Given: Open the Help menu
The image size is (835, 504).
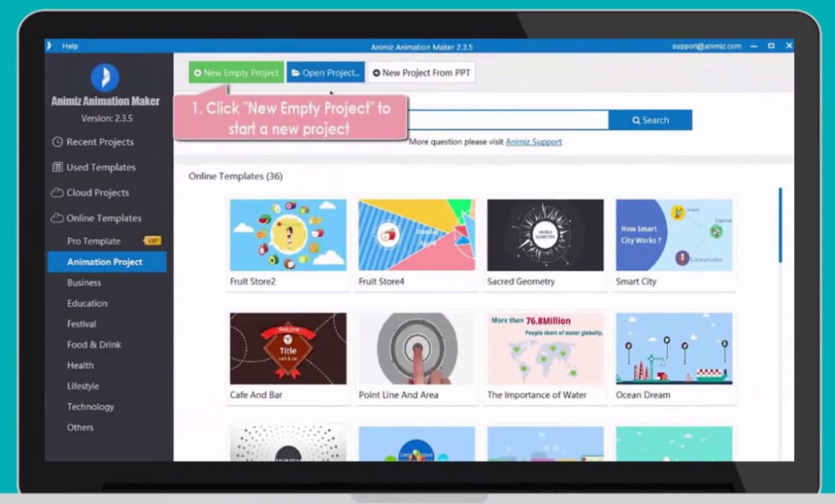Looking at the screenshot, I should click(x=70, y=46).
